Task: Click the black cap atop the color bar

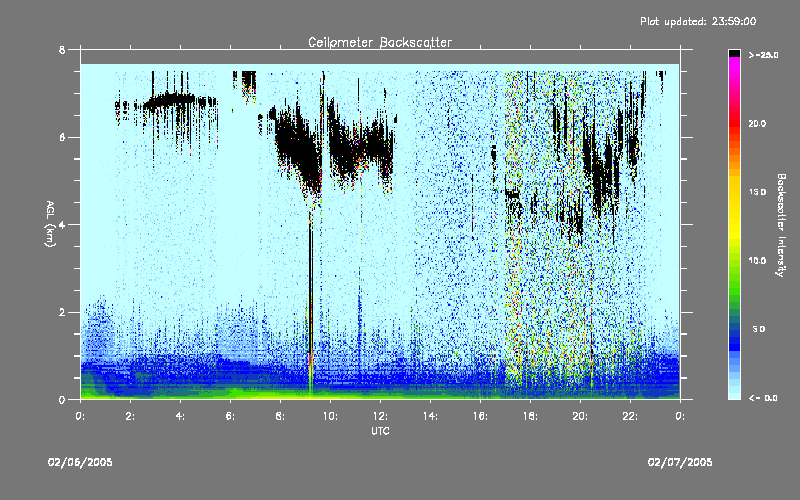Action: (734, 53)
